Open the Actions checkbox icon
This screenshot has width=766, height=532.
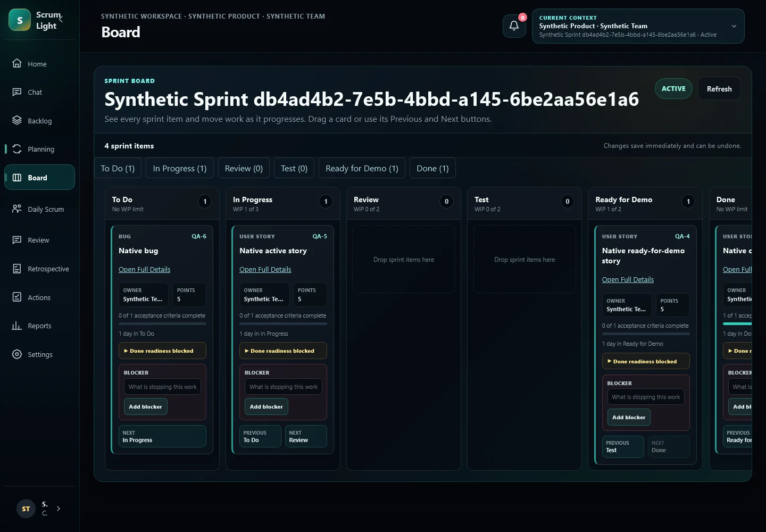click(x=17, y=297)
